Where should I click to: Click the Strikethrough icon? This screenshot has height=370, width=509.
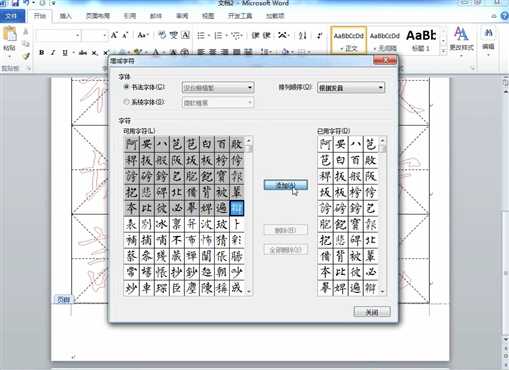pos(83,53)
